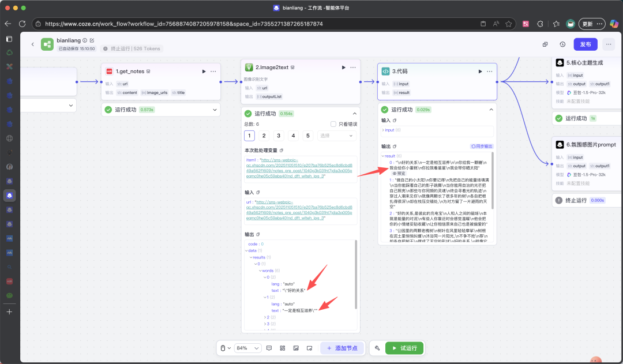Open the more options menu of 3.代码 node

pyautogui.click(x=490, y=72)
